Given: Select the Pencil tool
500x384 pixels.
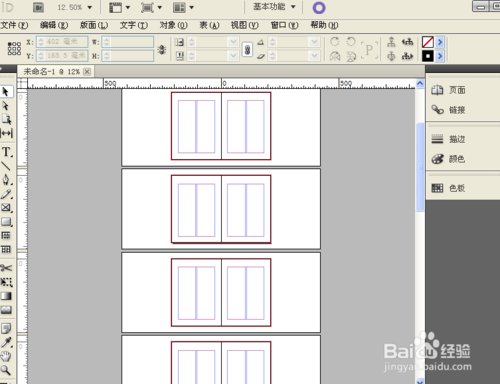Looking at the screenshot, I should [x=6, y=194].
